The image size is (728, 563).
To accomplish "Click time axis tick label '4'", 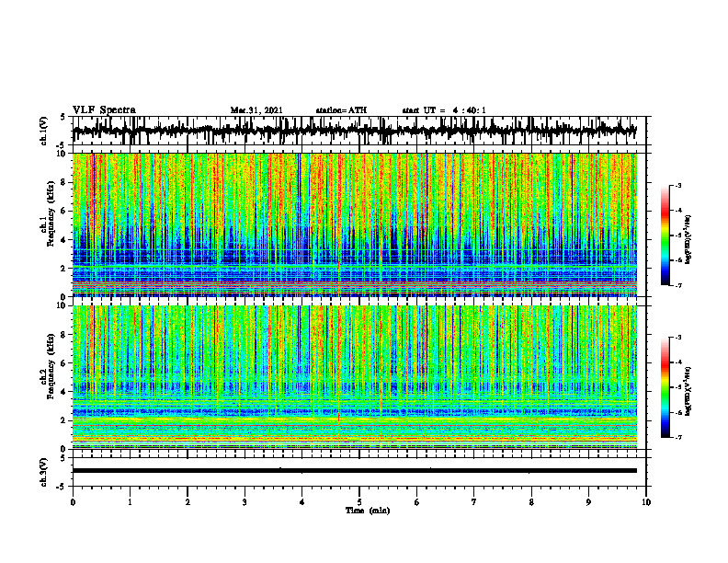I will point(302,502).
